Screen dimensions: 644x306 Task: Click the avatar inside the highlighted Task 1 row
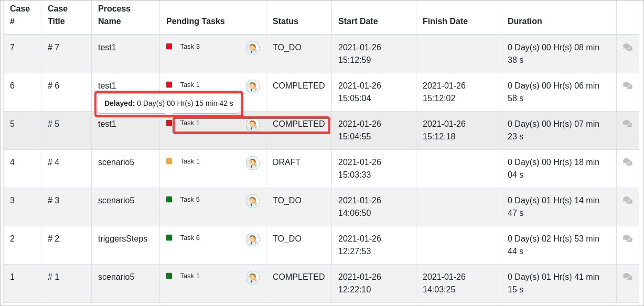(x=253, y=125)
